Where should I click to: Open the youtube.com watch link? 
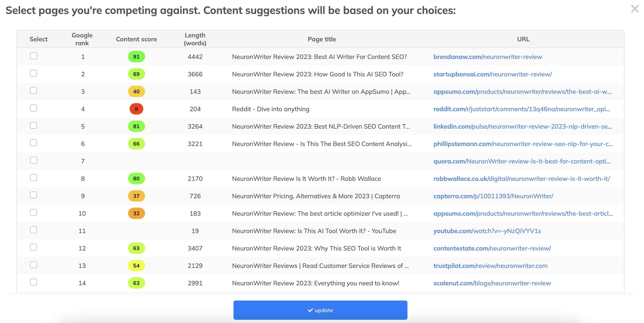(x=487, y=231)
